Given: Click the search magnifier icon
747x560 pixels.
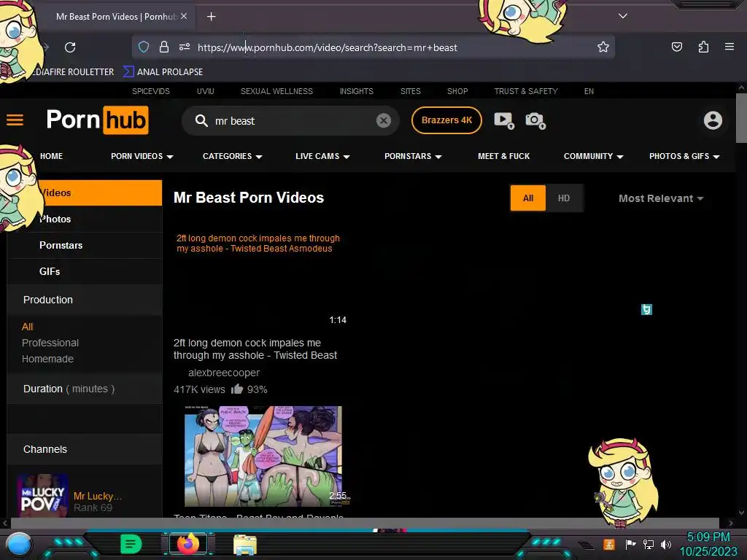Looking at the screenshot, I should [x=201, y=120].
